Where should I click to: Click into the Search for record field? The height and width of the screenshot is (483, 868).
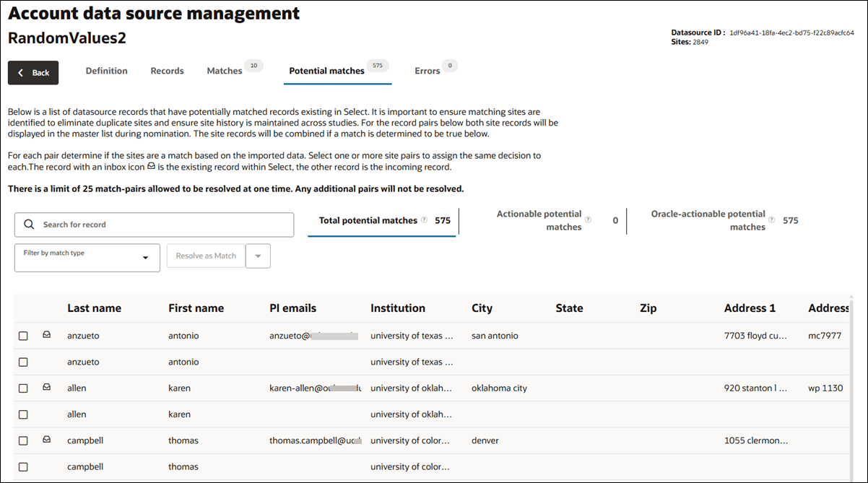tap(154, 225)
